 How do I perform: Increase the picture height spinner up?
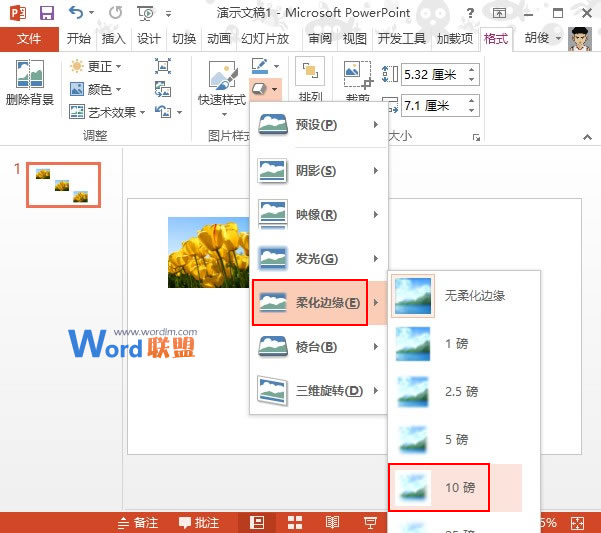click(x=472, y=70)
